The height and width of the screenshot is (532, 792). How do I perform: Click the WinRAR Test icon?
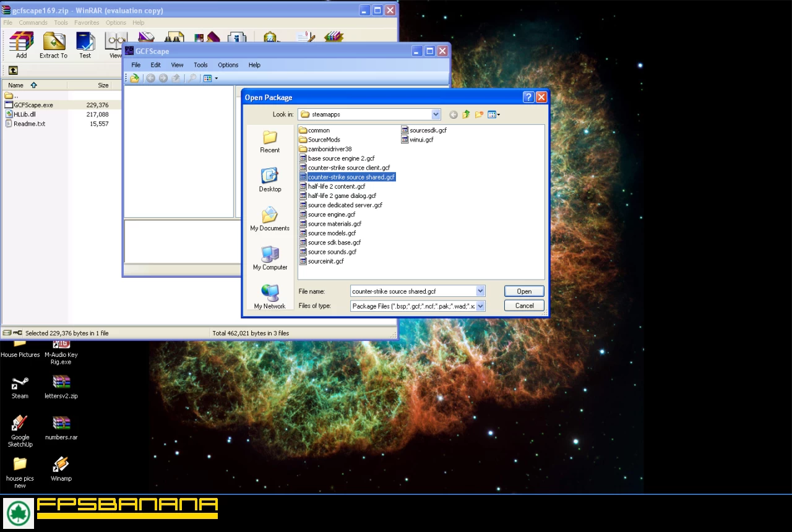click(85, 45)
